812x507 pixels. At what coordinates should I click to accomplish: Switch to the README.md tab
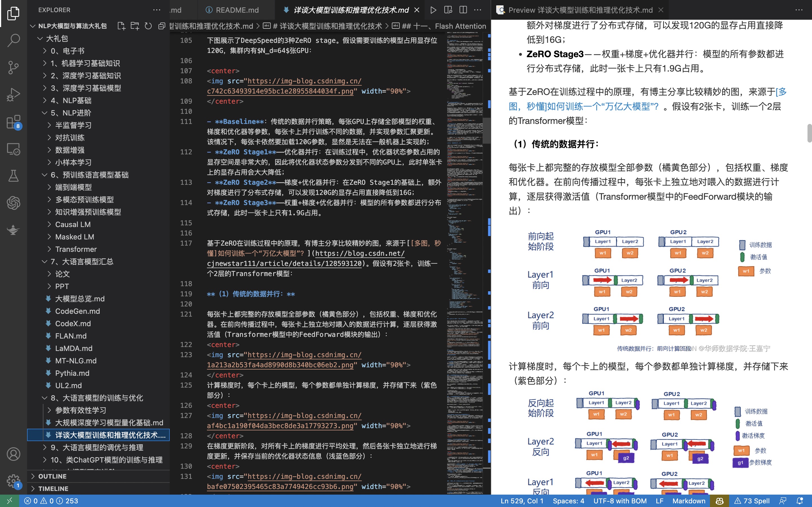tap(237, 10)
